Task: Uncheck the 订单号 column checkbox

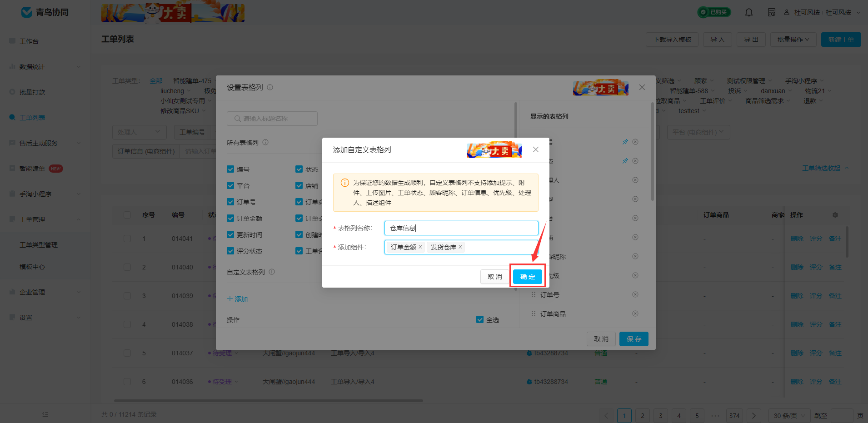Action: pos(230,202)
